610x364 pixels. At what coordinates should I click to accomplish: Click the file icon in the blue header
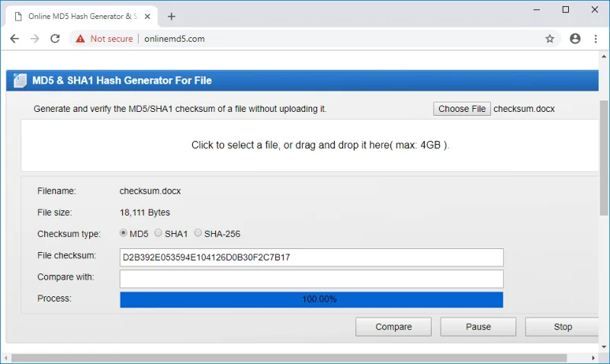pyautogui.click(x=20, y=81)
